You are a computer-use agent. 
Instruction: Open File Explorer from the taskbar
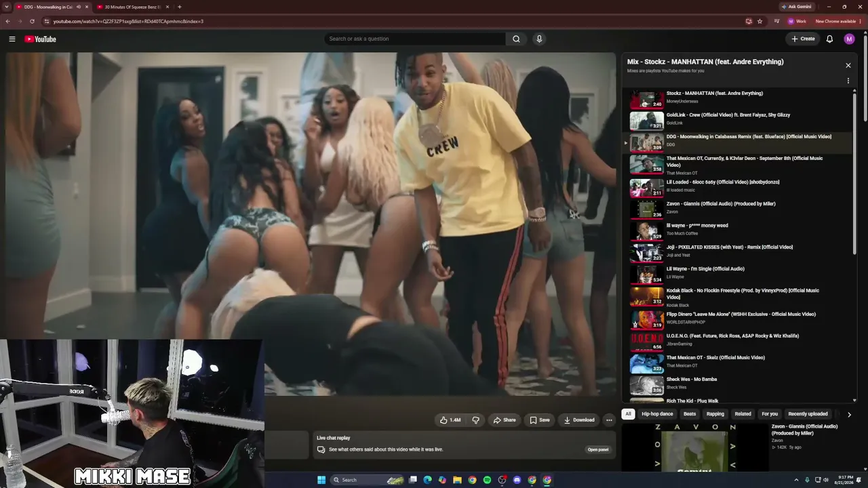click(x=457, y=480)
